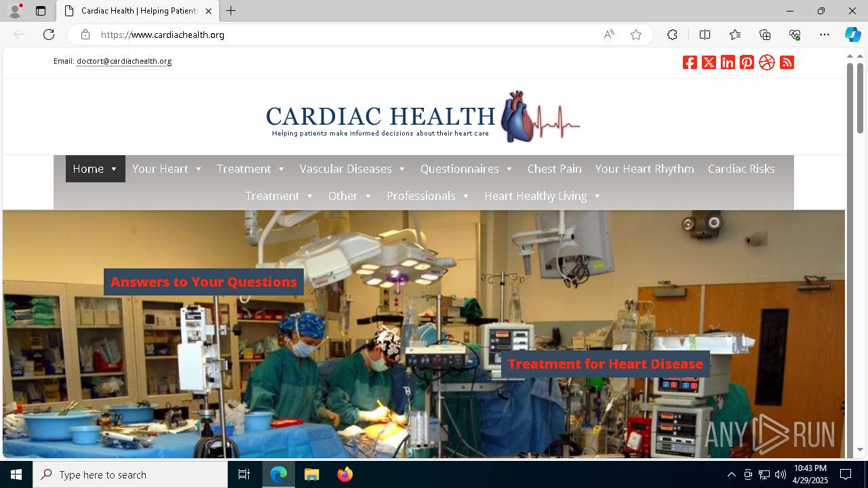This screenshot has width=868, height=488.
Task: Open the LinkedIn social icon
Action: click(728, 62)
